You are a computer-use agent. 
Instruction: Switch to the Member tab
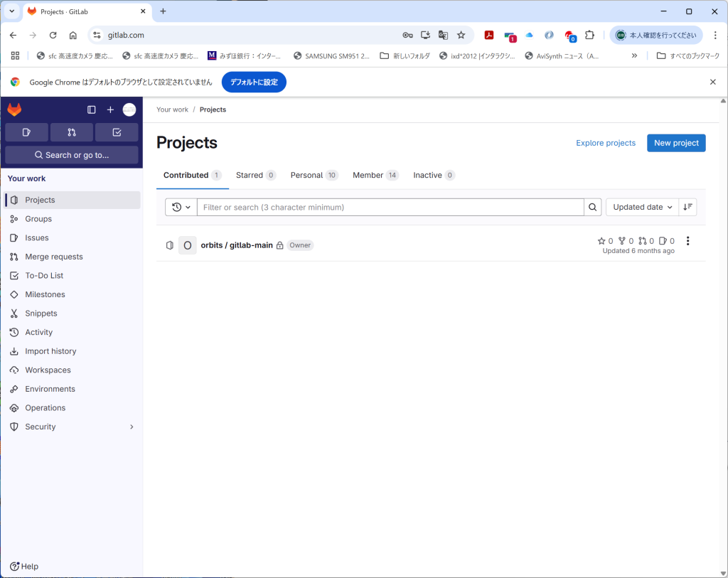[x=375, y=176]
